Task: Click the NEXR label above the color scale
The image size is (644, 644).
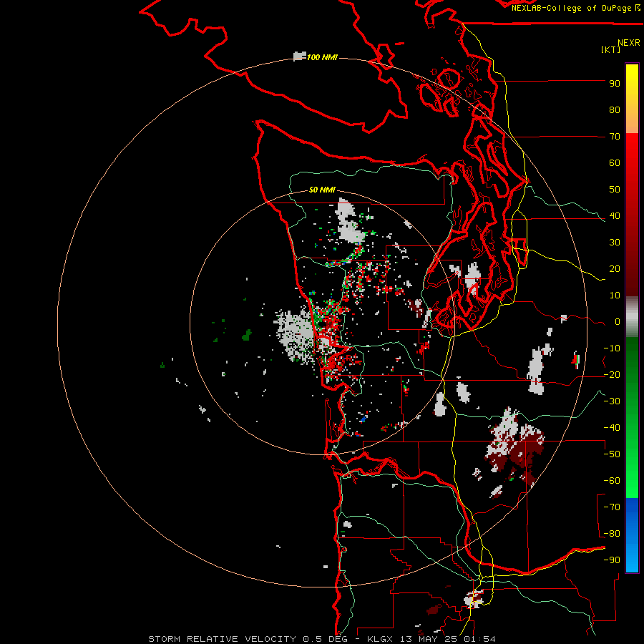Action: [x=629, y=43]
